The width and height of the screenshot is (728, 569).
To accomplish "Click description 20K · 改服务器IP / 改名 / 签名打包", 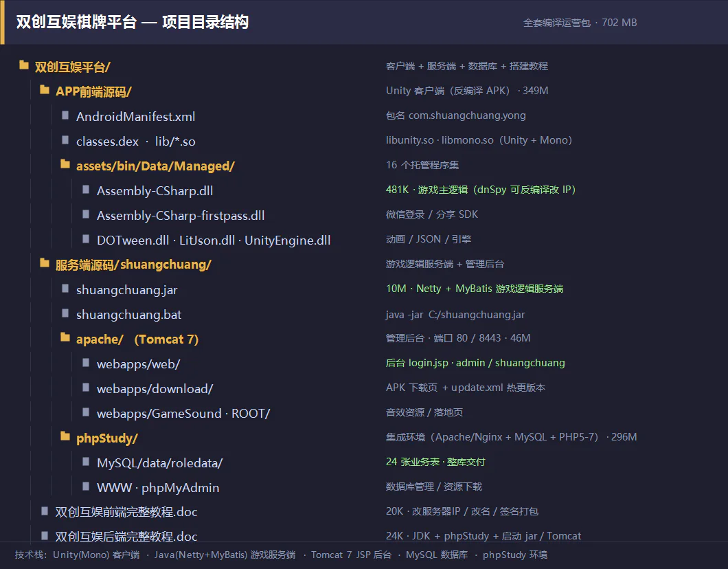I will (x=462, y=511).
